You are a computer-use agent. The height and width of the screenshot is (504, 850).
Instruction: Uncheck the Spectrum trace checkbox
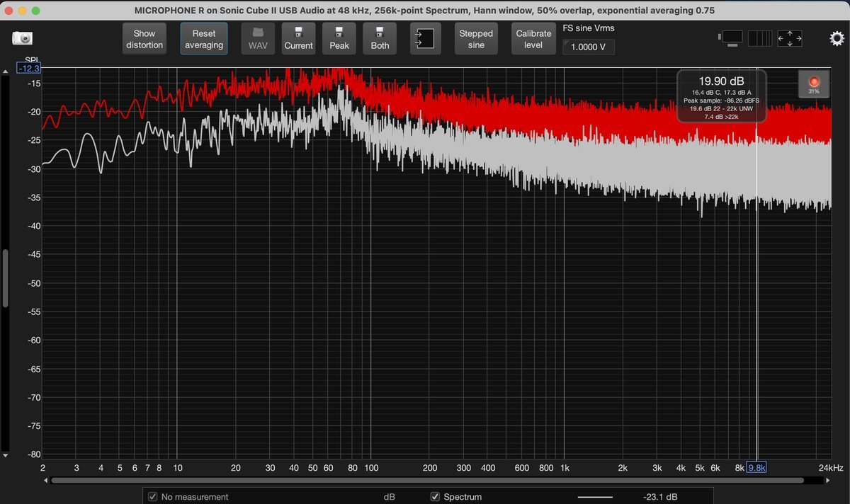[435, 497]
